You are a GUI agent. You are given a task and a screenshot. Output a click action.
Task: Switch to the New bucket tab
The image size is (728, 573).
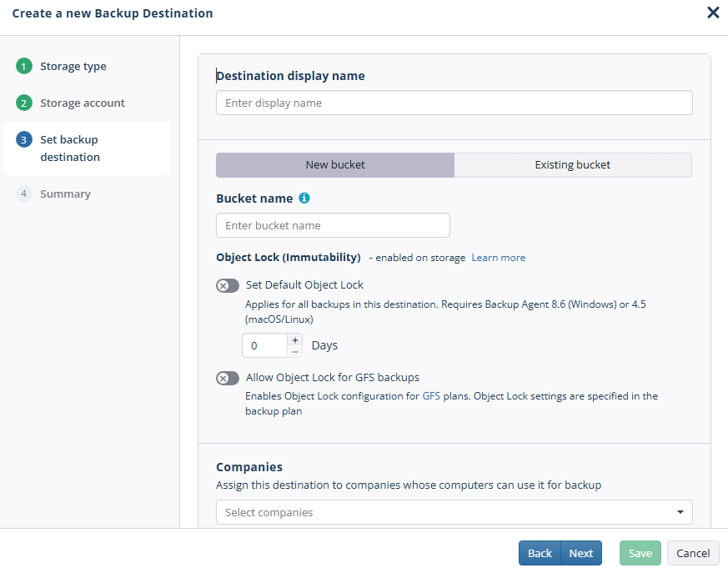click(335, 165)
